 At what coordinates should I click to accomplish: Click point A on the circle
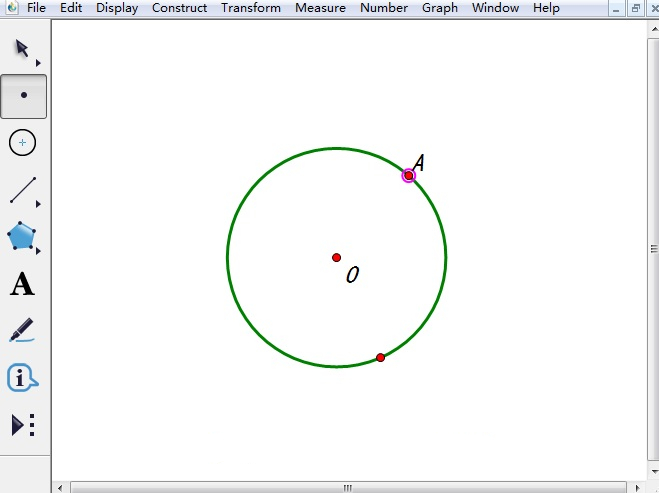(x=408, y=175)
